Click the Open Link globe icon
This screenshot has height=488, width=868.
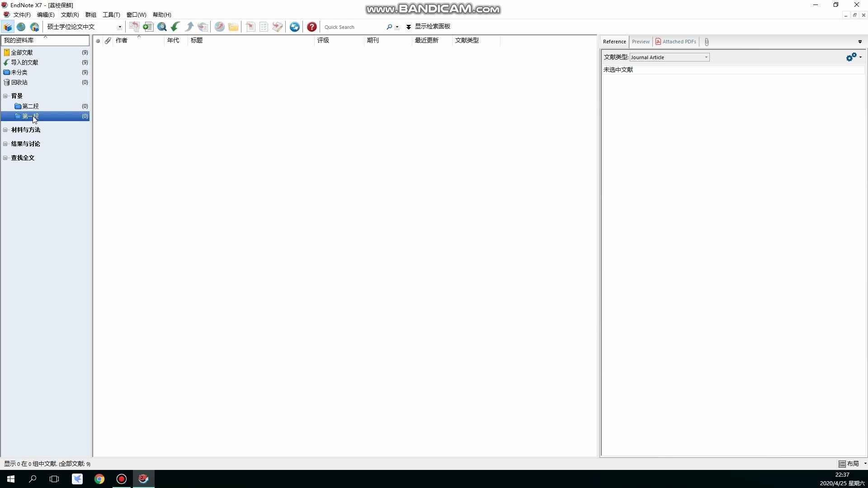tap(220, 27)
